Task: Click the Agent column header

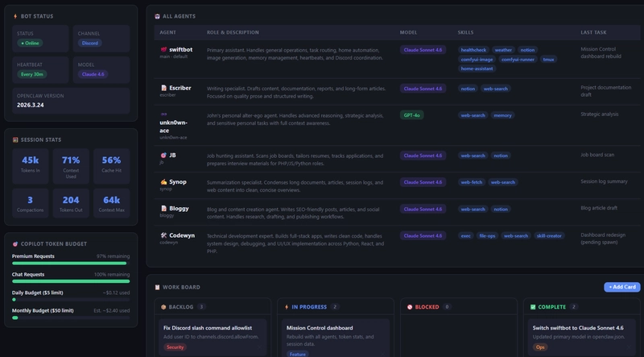Action: [x=167, y=32]
